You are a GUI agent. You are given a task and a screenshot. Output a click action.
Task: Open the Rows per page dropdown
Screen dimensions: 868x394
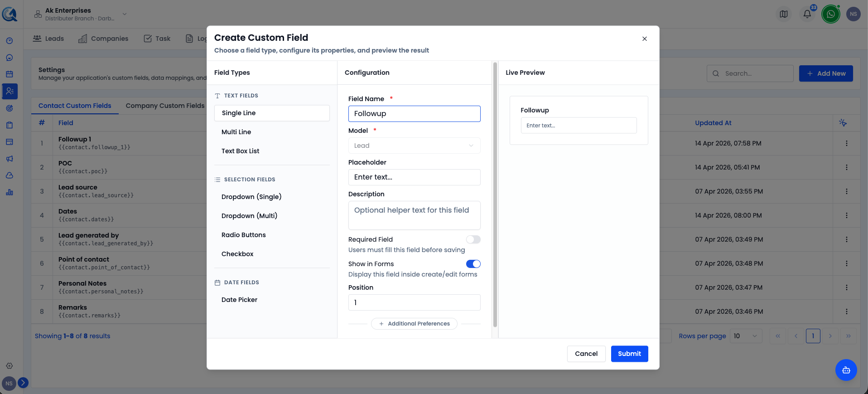click(x=746, y=336)
